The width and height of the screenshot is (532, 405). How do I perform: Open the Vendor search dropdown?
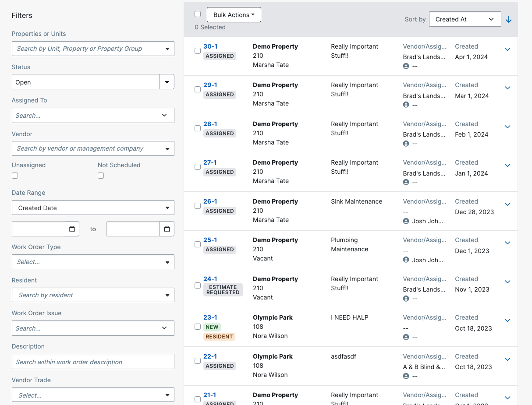[x=93, y=148]
